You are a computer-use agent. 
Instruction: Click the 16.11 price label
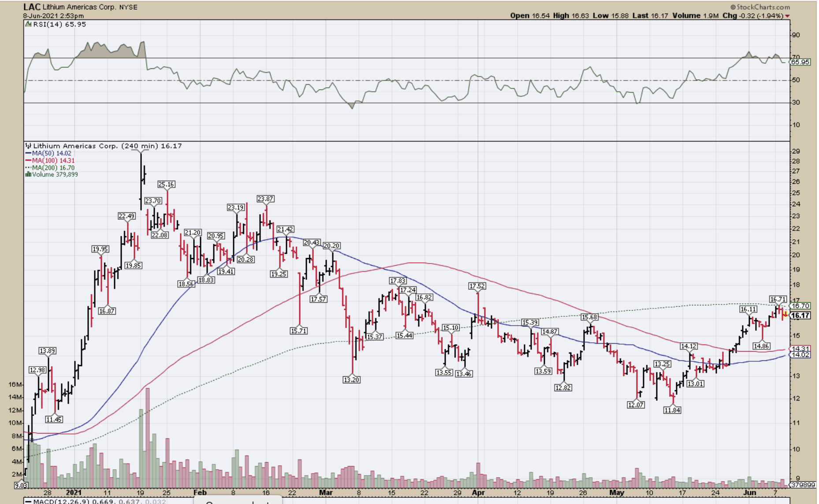tap(748, 309)
